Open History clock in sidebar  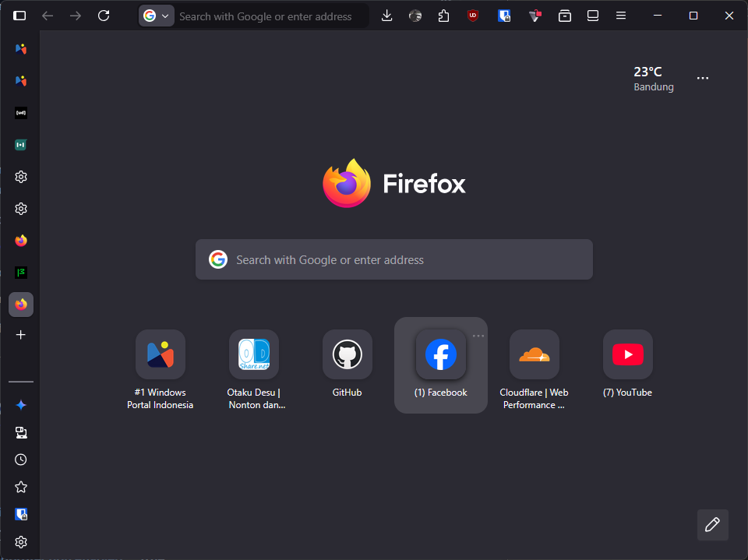(x=21, y=460)
